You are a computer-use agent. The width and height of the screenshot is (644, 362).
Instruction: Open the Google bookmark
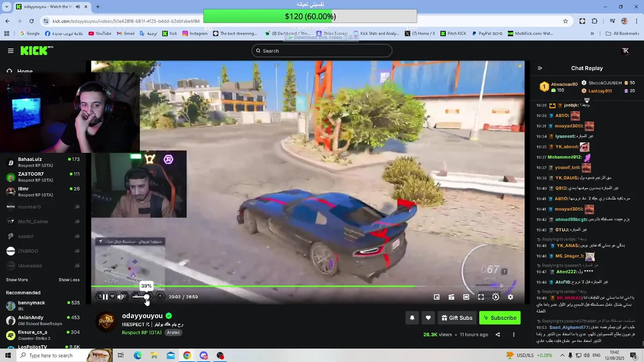(30, 34)
